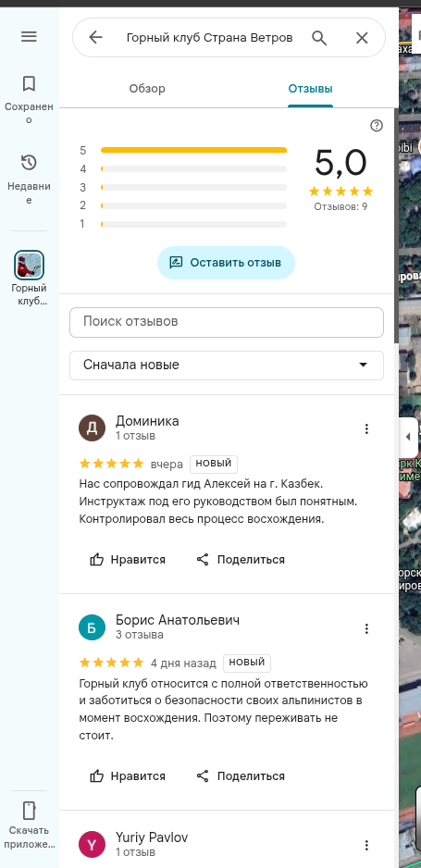
Task: Open the hamburger main menu
Action: coord(29,37)
